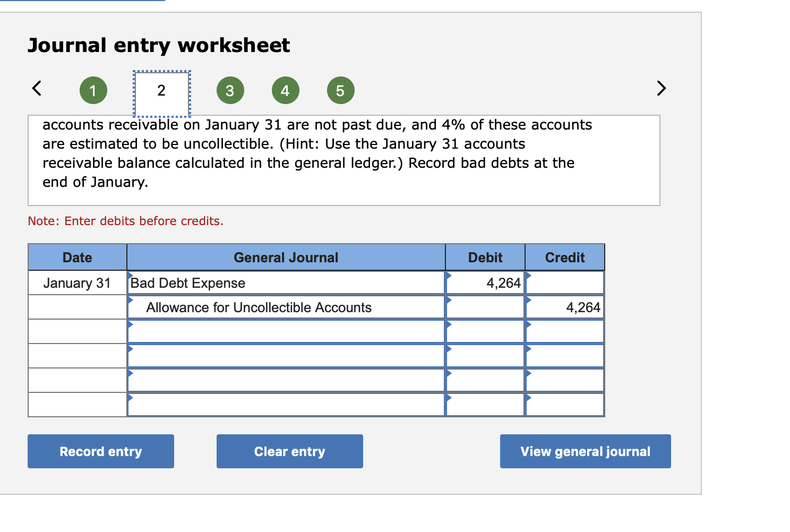
Task: Click the January 31 date cell
Action: click(x=77, y=282)
